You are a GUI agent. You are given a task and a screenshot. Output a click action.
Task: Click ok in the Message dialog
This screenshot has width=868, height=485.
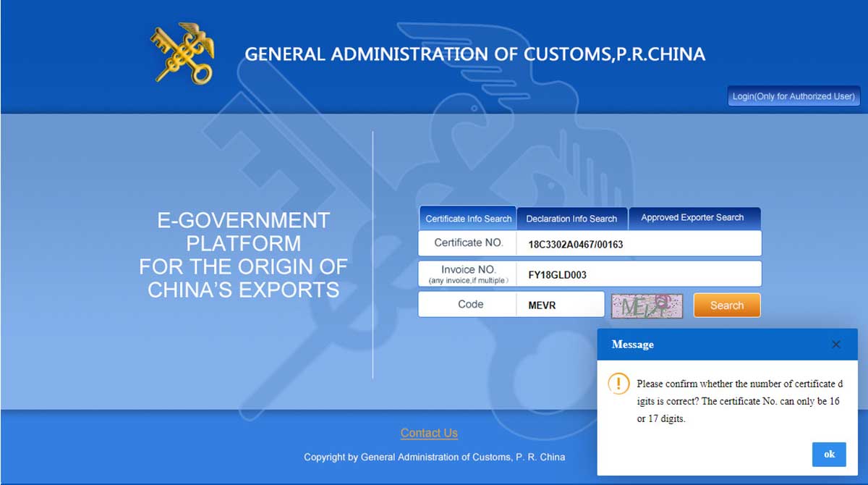coord(829,455)
